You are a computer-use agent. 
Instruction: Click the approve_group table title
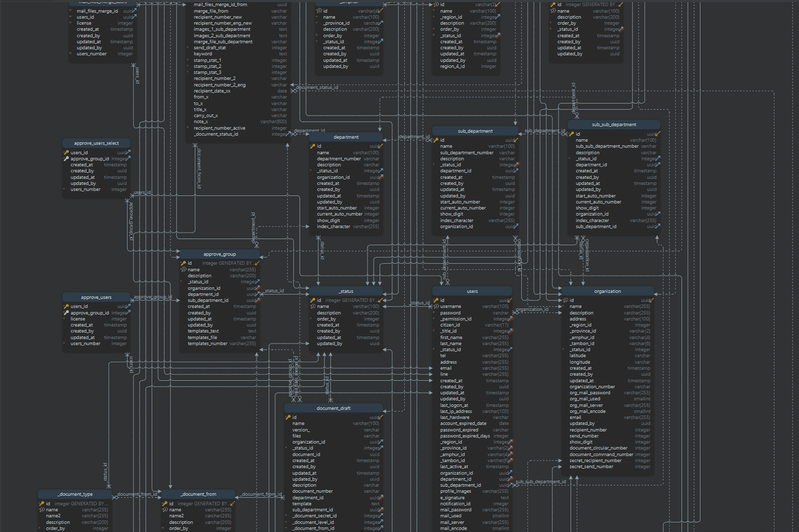220,254
